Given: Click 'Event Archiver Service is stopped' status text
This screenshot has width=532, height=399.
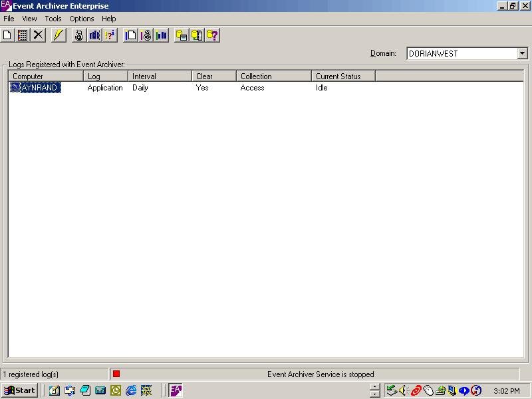Looking at the screenshot, I should [x=321, y=374].
